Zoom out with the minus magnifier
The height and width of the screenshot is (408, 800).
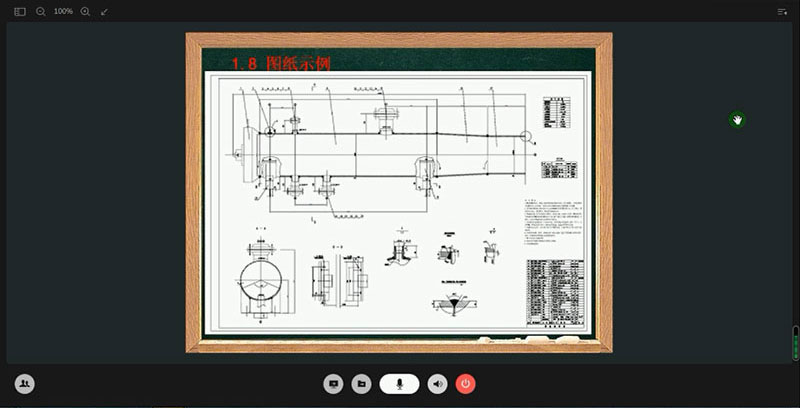coord(41,11)
